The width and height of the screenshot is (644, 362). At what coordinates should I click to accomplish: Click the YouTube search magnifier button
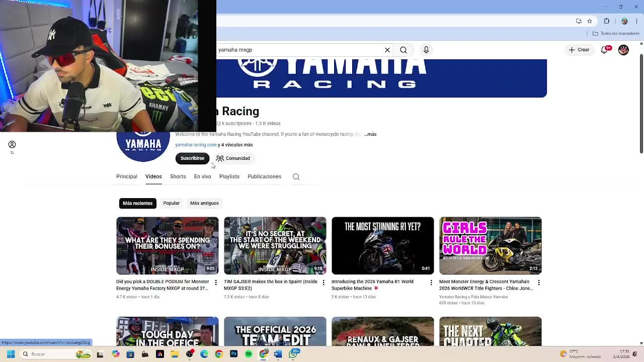(x=404, y=50)
